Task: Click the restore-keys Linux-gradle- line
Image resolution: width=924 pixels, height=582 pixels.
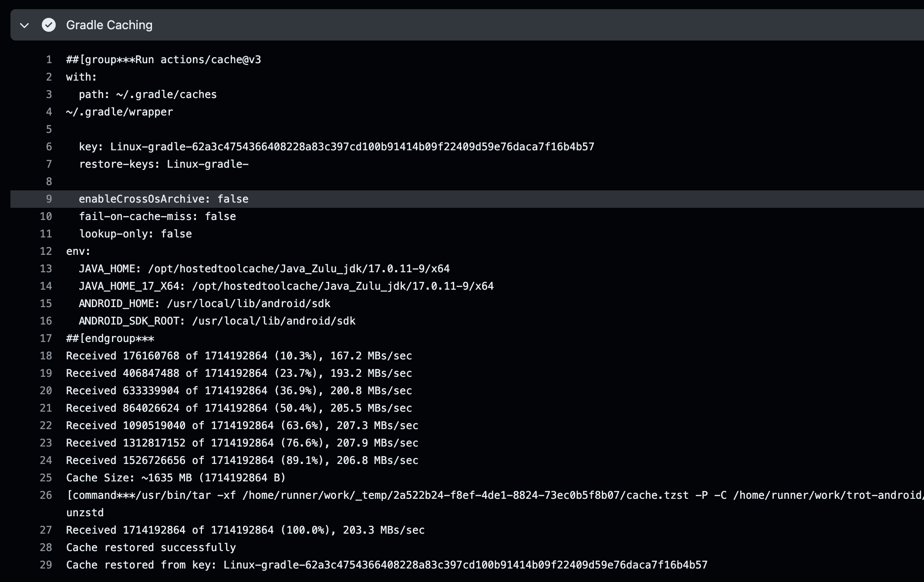Action: [163, 164]
